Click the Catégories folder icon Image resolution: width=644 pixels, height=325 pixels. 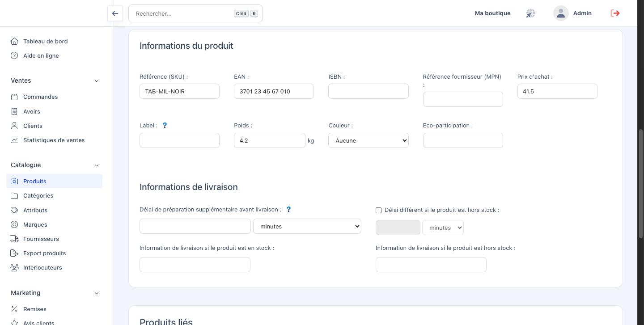(14, 195)
